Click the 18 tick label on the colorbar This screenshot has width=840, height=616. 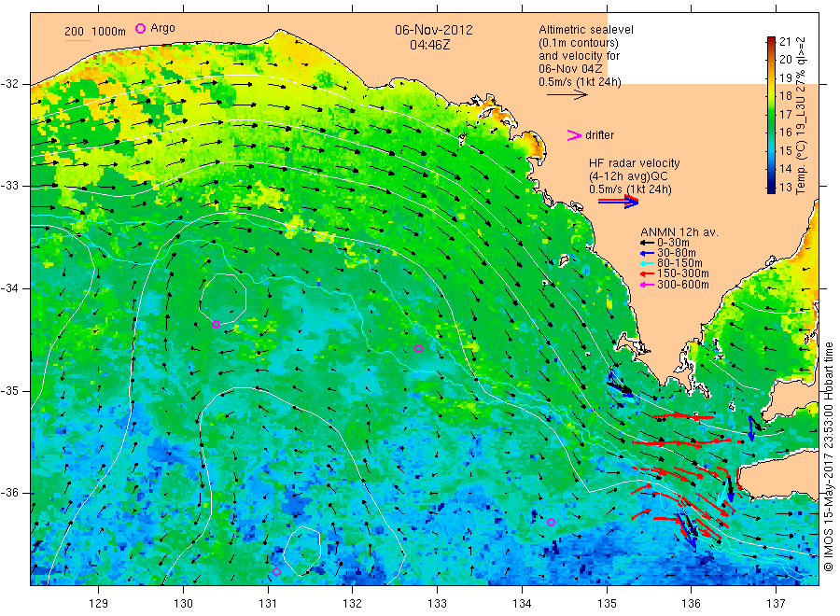(785, 96)
